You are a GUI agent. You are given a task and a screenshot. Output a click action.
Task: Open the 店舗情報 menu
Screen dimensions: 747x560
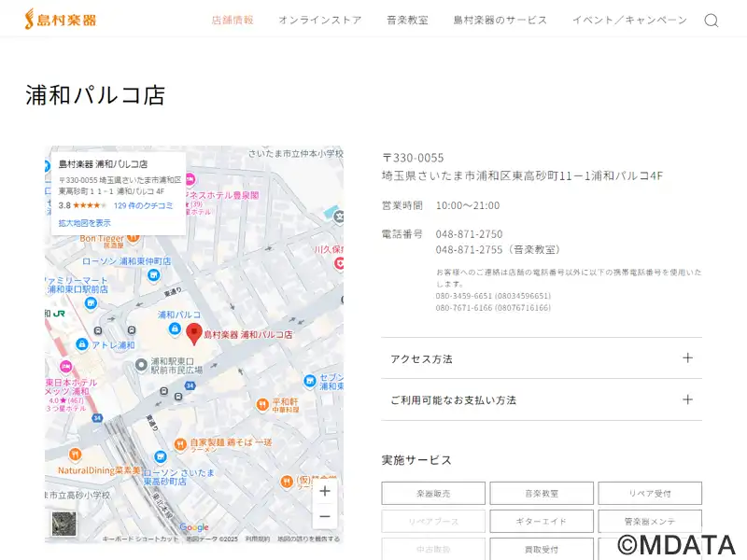(233, 20)
